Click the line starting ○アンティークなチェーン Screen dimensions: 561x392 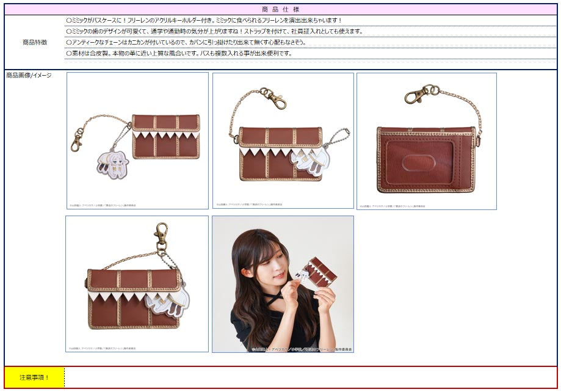tap(186, 42)
